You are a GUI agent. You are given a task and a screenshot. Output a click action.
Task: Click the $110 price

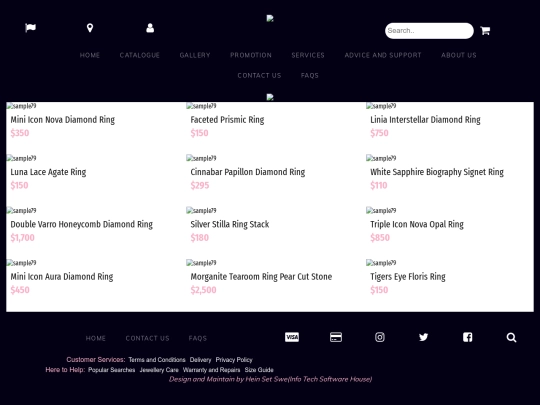[379, 185]
